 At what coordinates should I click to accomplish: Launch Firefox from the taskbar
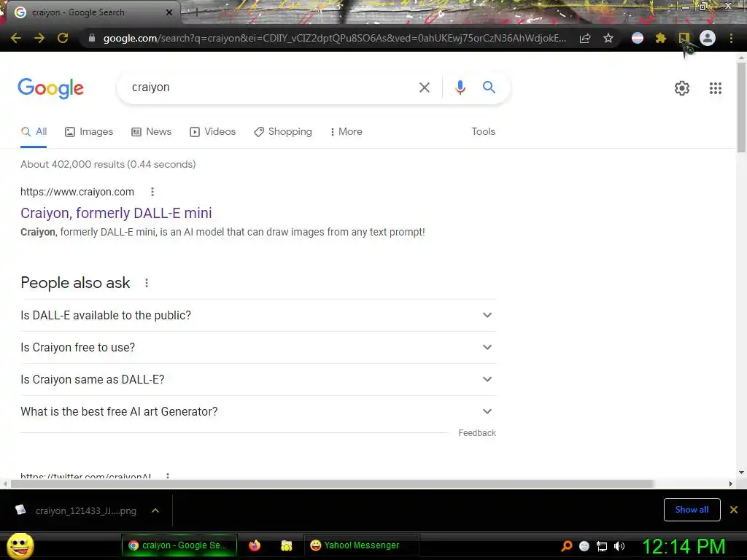click(x=255, y=545)
